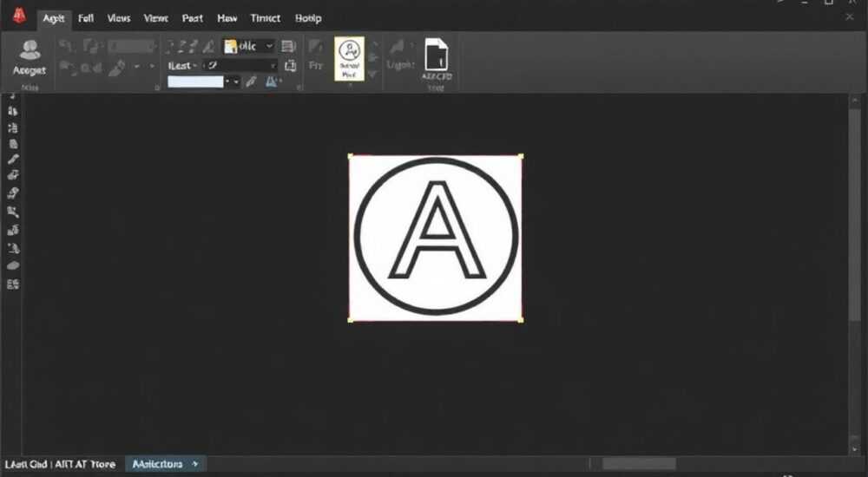Viewport: 868px width, 477px height.
Task: Click the pencil icon beside the color field
Action: click(252, 82)
